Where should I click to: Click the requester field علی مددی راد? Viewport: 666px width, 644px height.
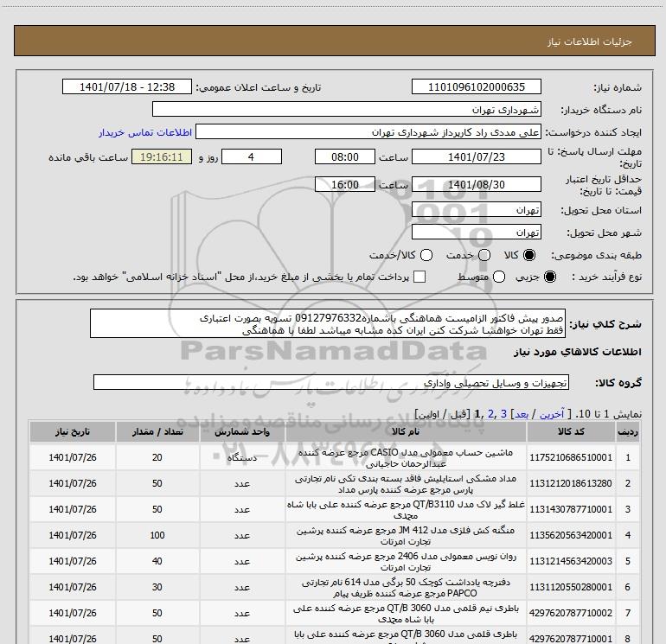pos(368,132)
